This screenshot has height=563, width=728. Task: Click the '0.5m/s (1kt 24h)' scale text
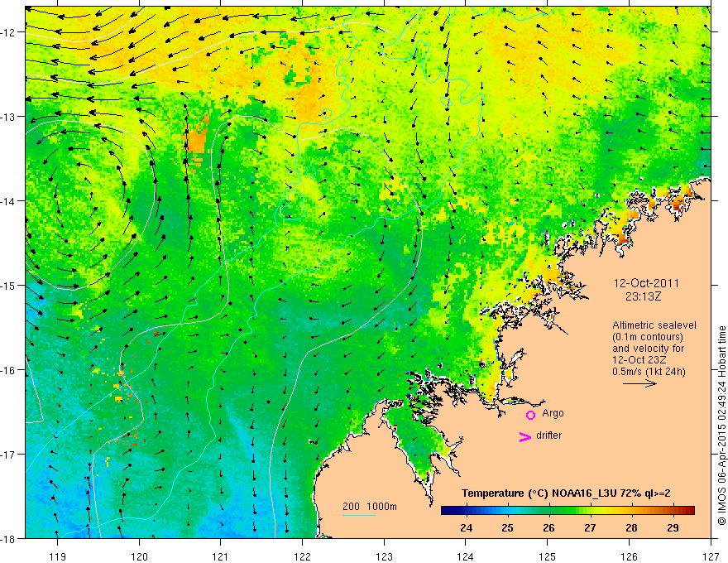click(649, 372)
